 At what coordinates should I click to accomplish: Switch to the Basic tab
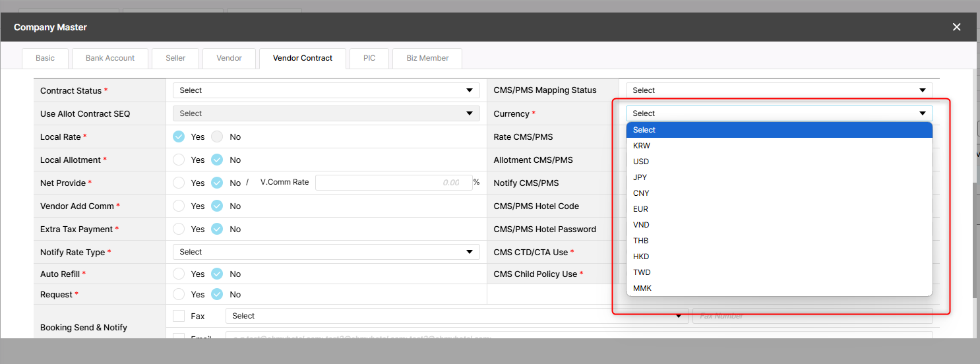(45, 58)
